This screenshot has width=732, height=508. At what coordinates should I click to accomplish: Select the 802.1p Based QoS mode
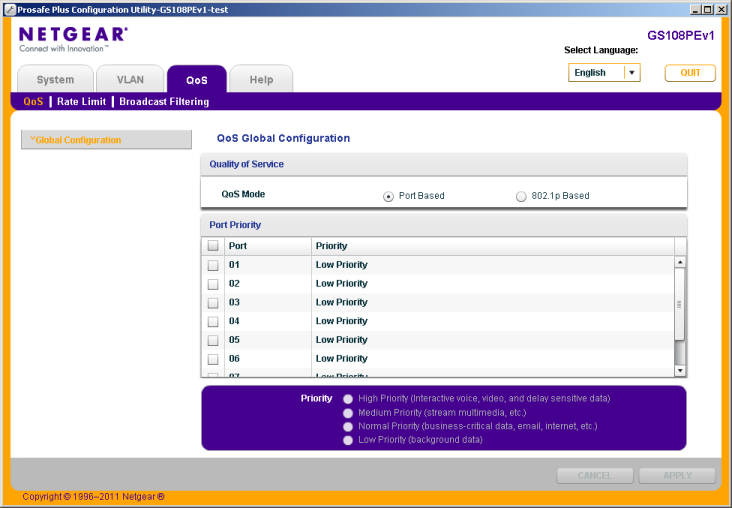tap(521, 197)
